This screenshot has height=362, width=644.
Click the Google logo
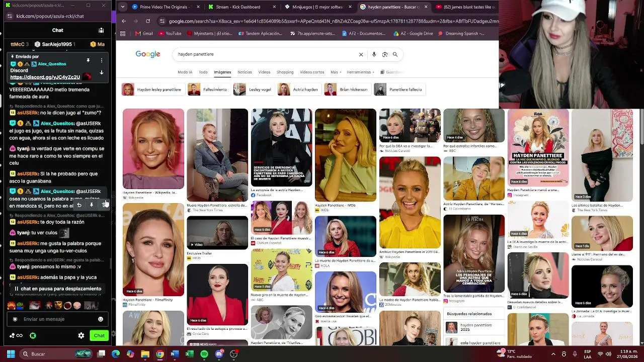click(x=148, y=54)
